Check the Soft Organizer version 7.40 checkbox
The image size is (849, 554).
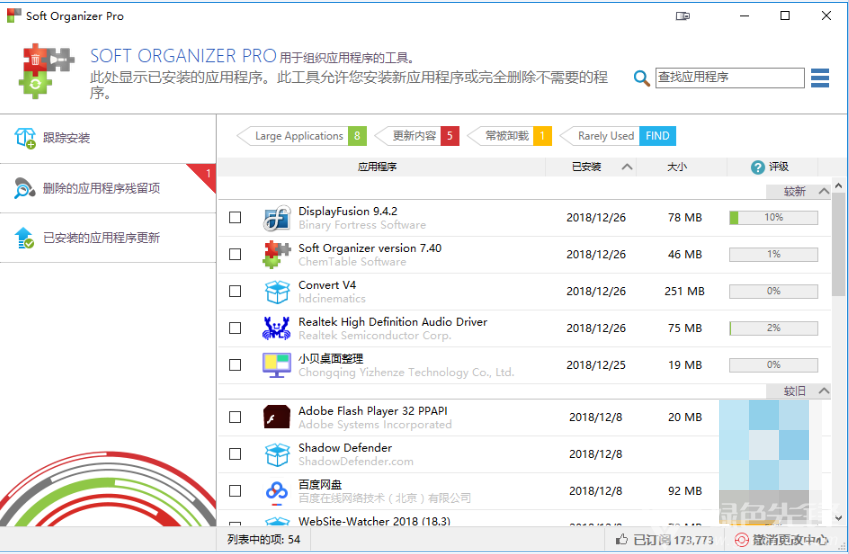(x=235, y=254)
